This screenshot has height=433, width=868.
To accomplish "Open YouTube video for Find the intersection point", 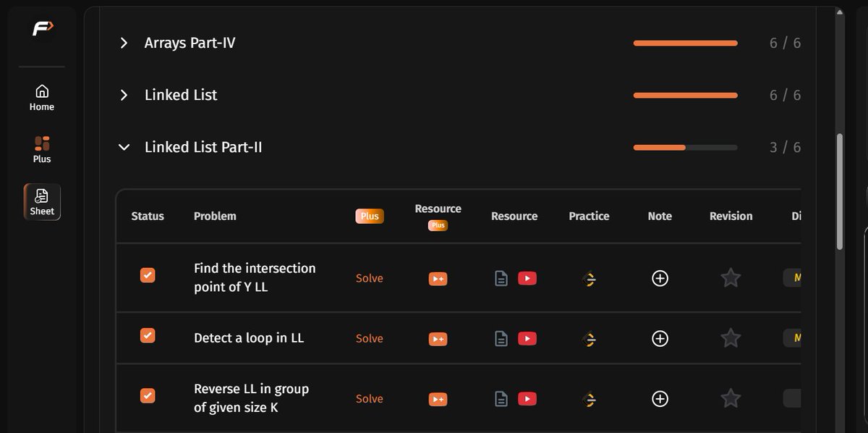I will coord(527,278).
